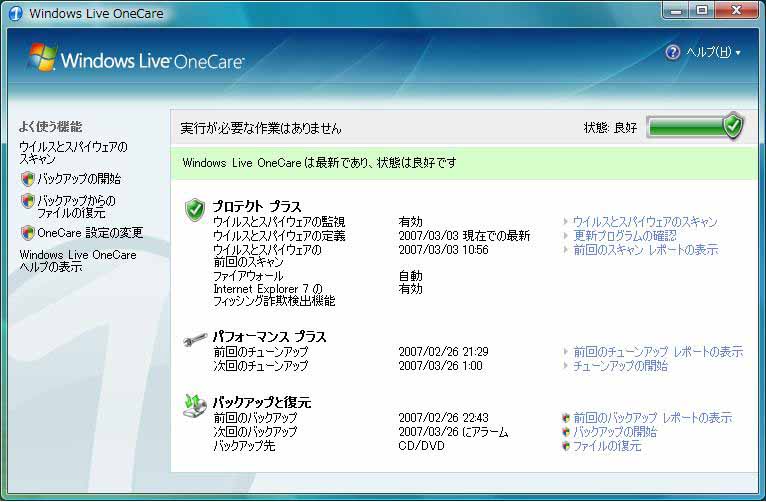Click arrow beside 前回のスキャン レポートの表示 link

pos(565,250)
